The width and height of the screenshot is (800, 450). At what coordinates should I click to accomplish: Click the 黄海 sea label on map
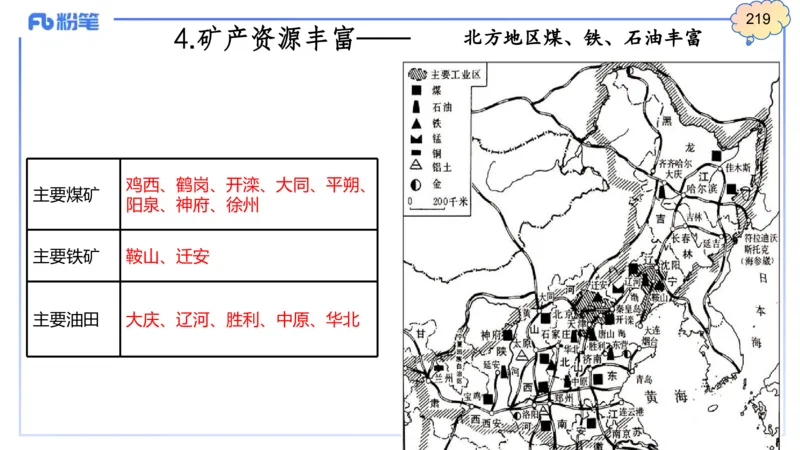(x=666, y=396)
